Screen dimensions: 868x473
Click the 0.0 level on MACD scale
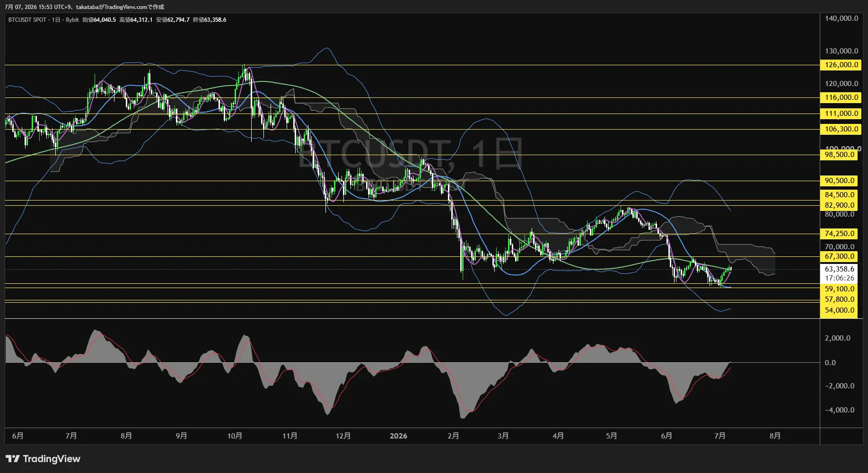click(x=830, y=363)
